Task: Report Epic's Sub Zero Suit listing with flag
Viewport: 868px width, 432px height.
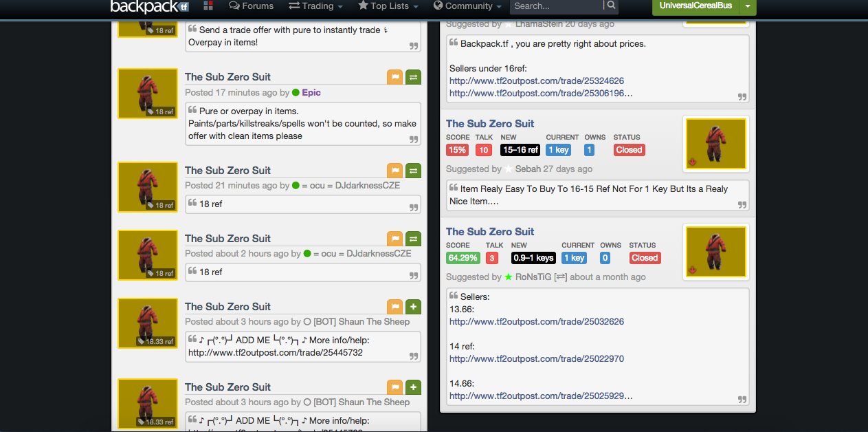Action: click(x=394, y=77)
